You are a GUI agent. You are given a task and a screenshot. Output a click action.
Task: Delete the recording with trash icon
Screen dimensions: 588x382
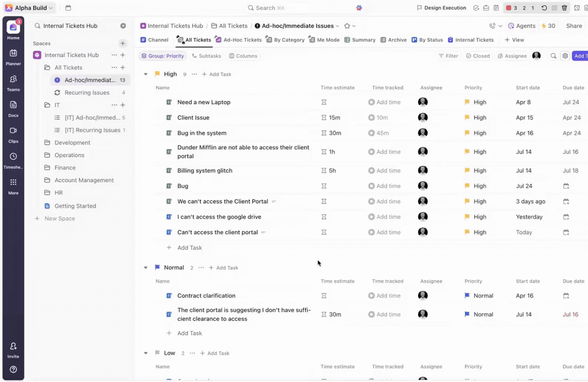(564, 8)
